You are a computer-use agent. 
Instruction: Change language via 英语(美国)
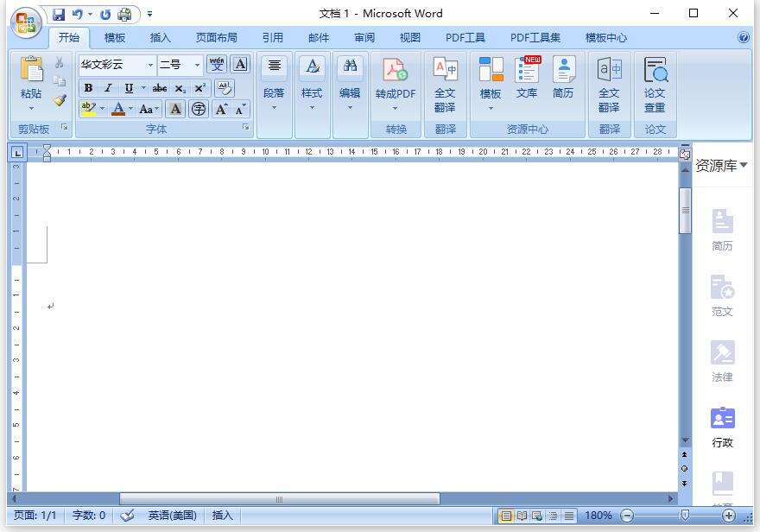coord(172,516)
